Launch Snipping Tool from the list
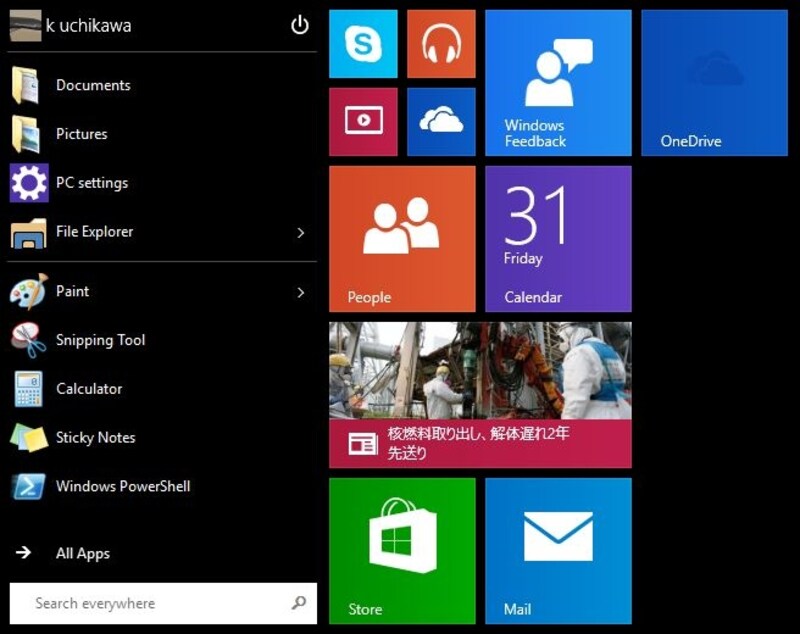 100,340
